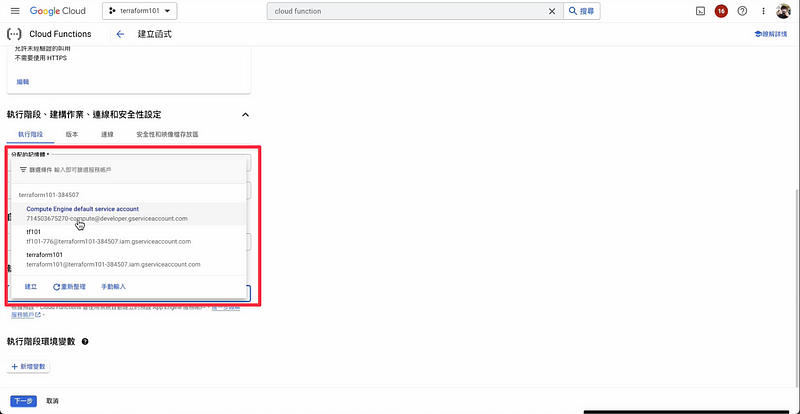
Task: Click the terraform101-384507 project heading
Action: 49,194
